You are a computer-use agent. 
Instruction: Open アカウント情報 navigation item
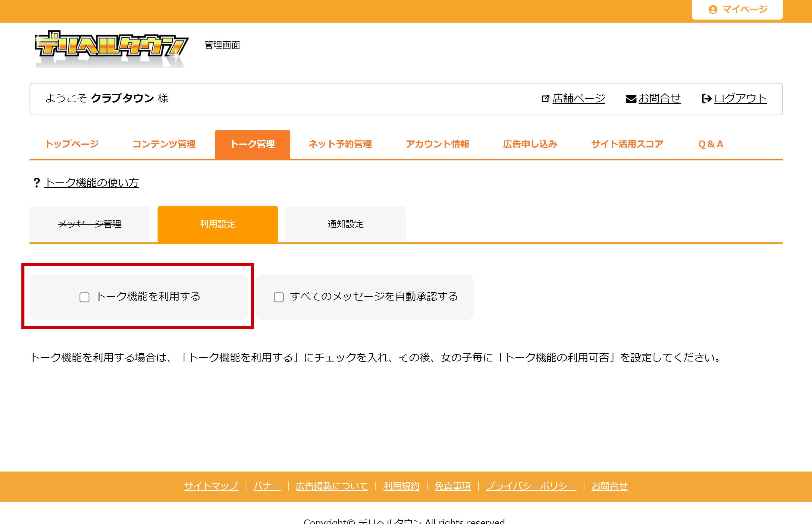point(437,144)
